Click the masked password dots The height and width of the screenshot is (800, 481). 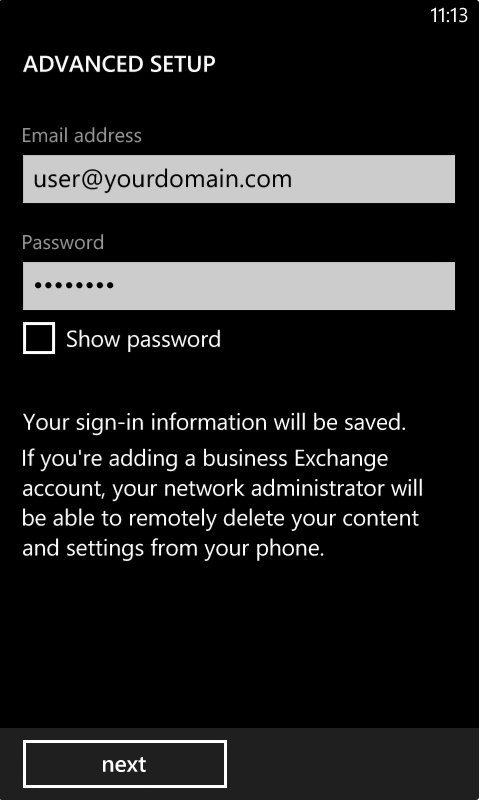pyautogui.click(x=74, y=285)
